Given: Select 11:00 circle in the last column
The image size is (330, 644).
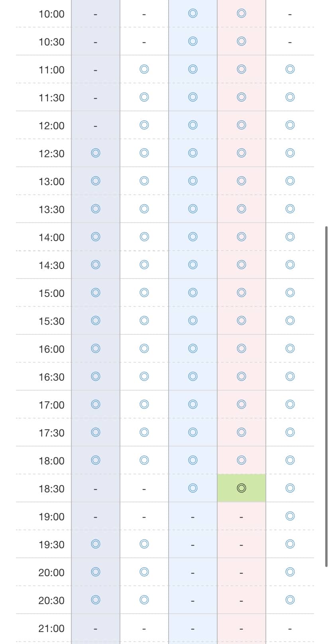Looking at the screenshot, I should [x=290, y=69].
